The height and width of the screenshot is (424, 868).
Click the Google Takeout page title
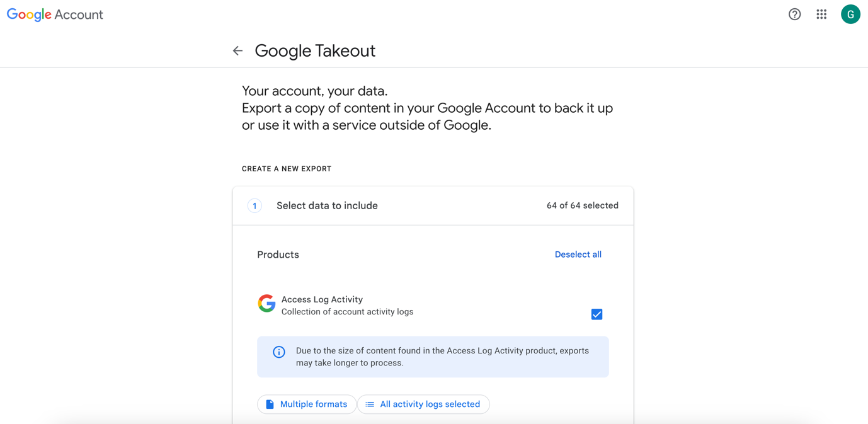point(315,51)
